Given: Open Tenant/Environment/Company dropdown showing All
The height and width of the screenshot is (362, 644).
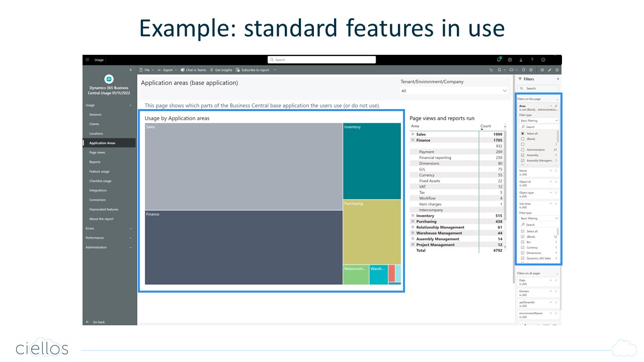Looking at the screenshot, I should click(454, 91).
